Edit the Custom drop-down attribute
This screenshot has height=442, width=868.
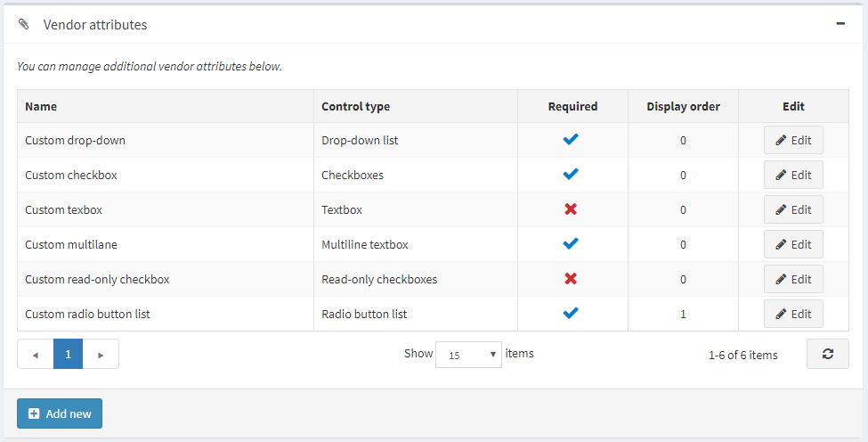(x=793, y=141)
